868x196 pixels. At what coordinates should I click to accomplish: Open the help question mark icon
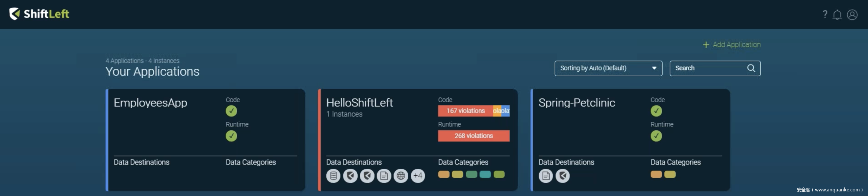click(x=825, y=14)
